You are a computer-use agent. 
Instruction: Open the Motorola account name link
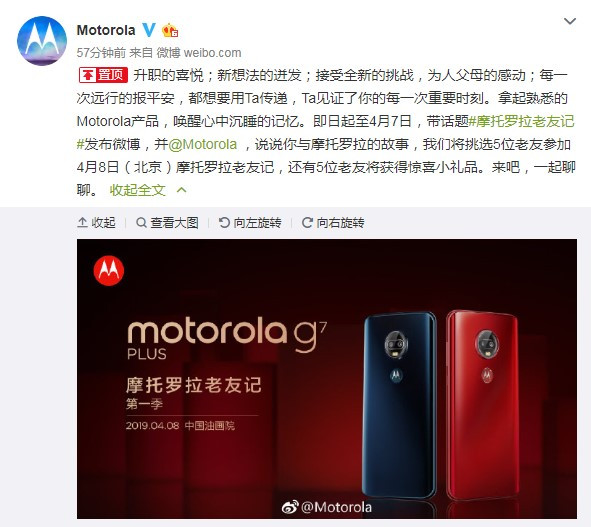tap(106, 30)
